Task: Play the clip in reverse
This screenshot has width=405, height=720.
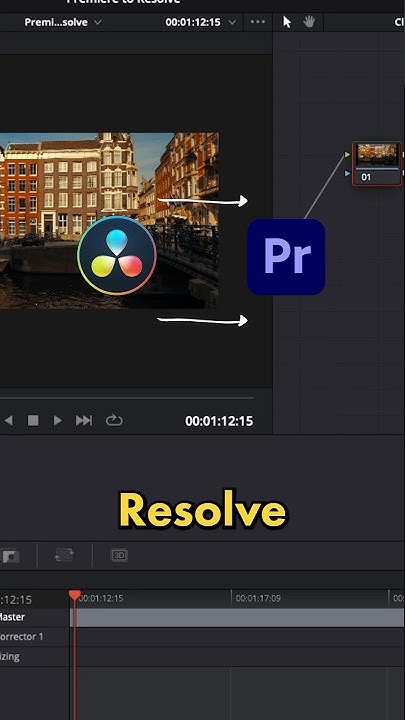Action: pos(8,420)
